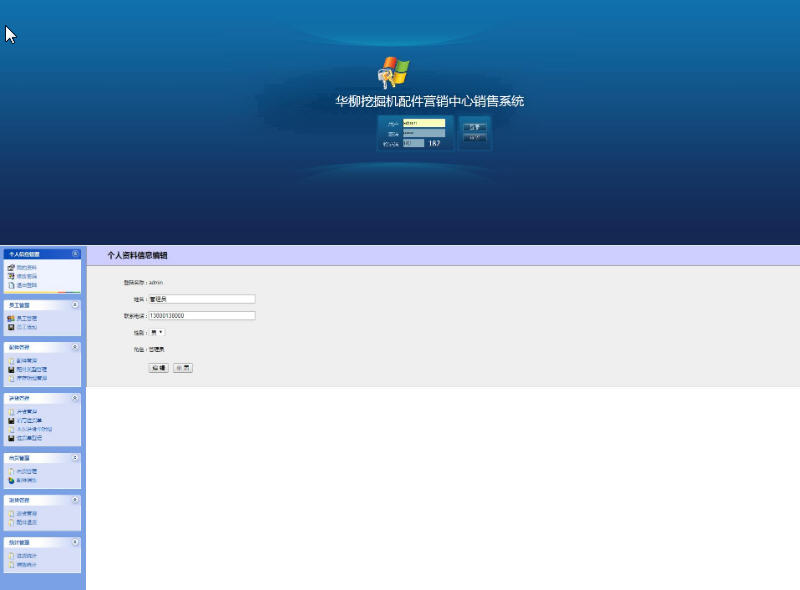Click the colorful pie-chart icon in fifth sidebar panel
The height and width of the screenshot is (590, 800).
pyautogui.click(x=11, y=480)
